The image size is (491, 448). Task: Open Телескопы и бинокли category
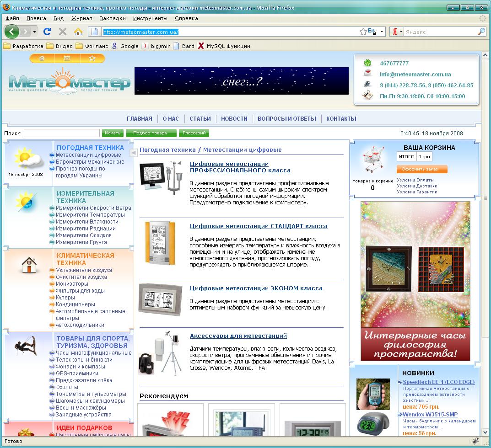(x=84, y=359)
